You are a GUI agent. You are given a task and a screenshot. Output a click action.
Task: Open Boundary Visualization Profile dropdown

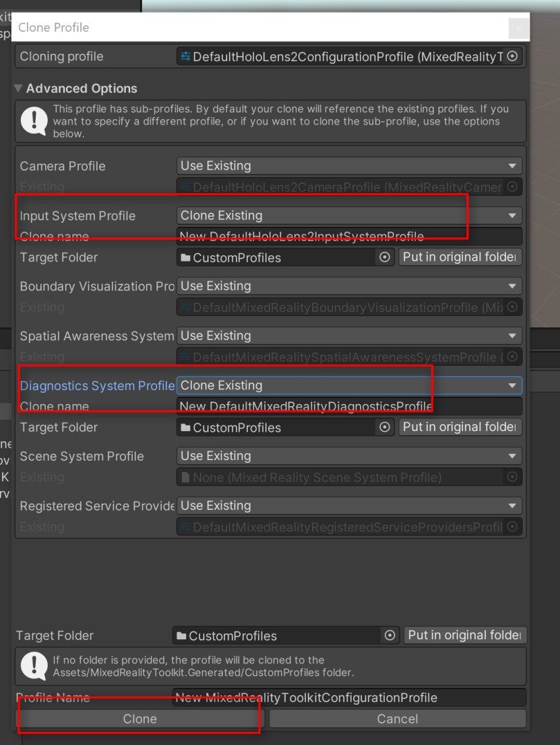pyautogui.click(x=349, y=286)
